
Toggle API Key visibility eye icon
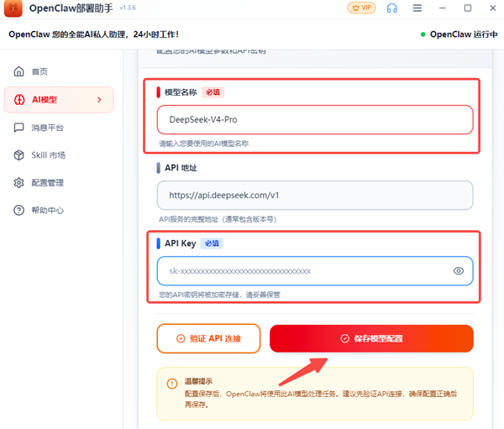(x=459, y=271)
